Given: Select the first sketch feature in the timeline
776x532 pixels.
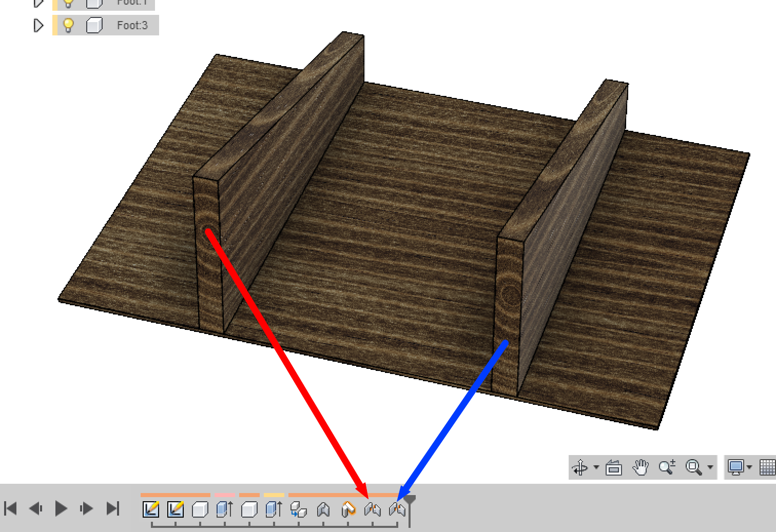Looking at the screenshot, I should click(152, 509).
